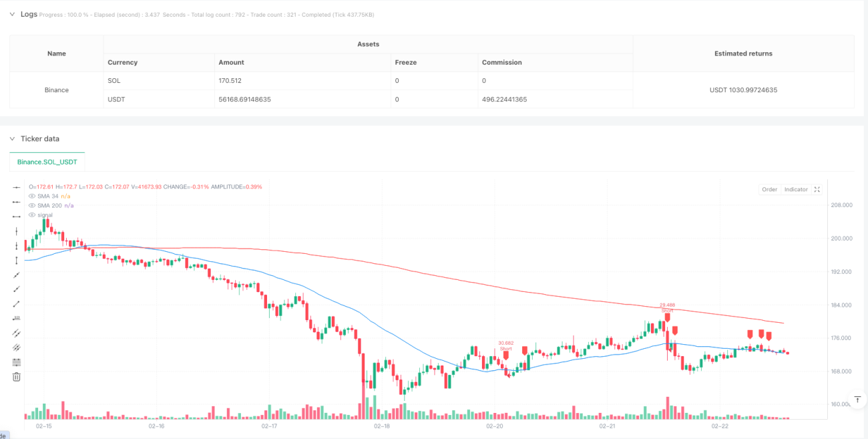
Task: Click the Estimated returns column header
Action: (743, 53)
